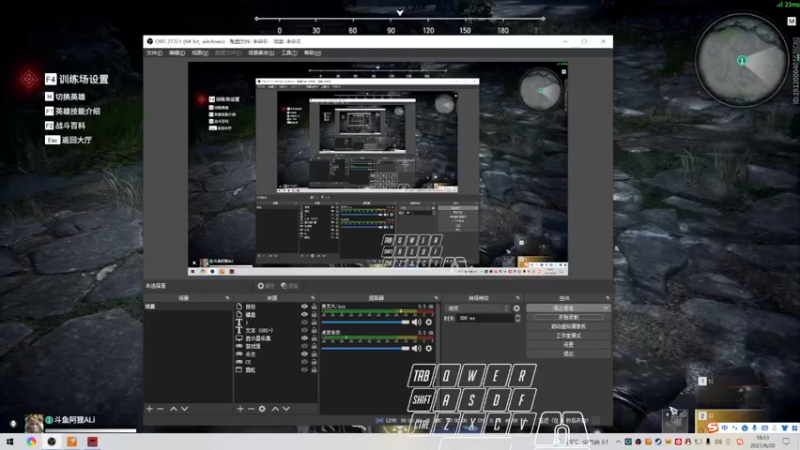Move the scene down with the arrow
This screenshot has width=800, height=450.
(x=185, y=409)
